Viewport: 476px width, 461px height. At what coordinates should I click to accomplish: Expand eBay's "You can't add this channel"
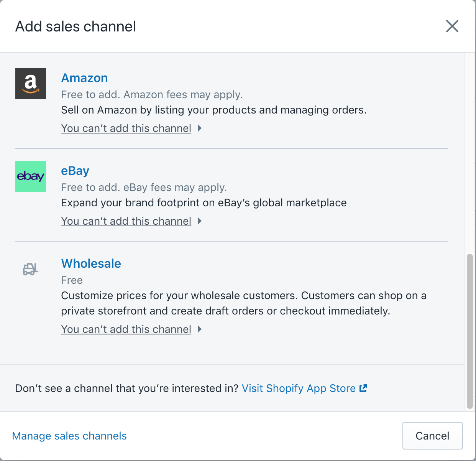pyautogui.click(x=126, y=221)
